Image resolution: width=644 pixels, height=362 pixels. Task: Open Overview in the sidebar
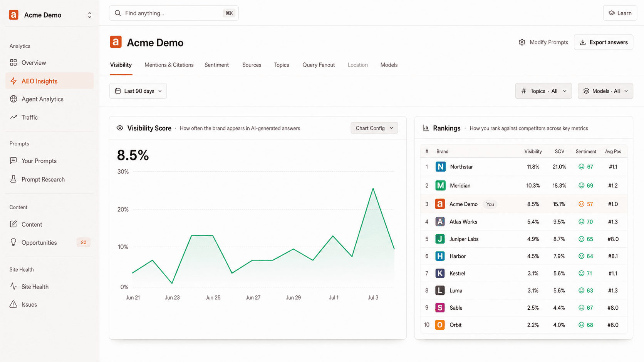[50, 63]
